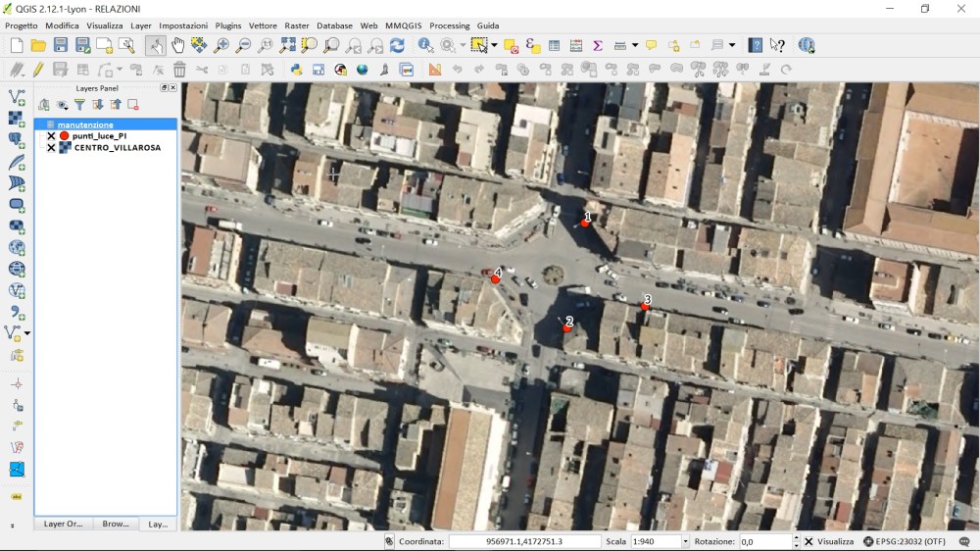Select the Pan Map hand tool
Screen dimensions: 980x551
point(177,45)
